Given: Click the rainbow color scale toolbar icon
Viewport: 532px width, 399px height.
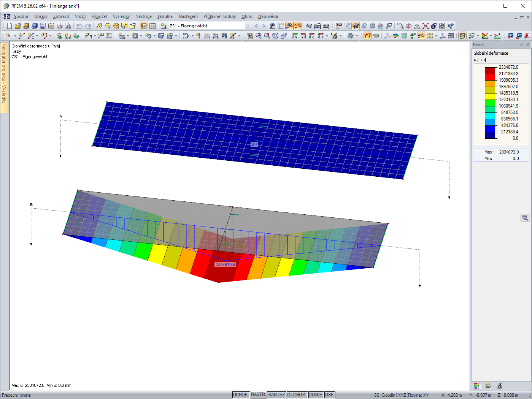Looking at the screenshot, I should [485, 36].
